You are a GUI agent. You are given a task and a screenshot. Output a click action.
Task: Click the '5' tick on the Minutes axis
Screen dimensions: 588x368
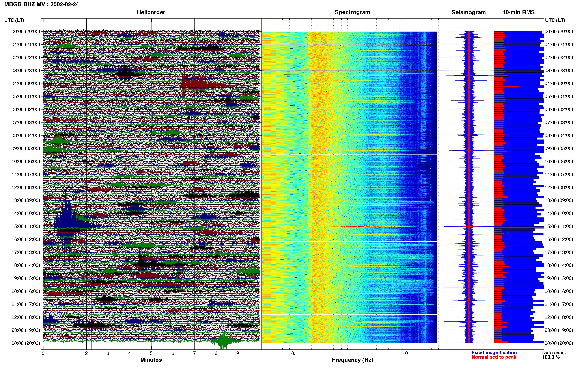point(151,353)
